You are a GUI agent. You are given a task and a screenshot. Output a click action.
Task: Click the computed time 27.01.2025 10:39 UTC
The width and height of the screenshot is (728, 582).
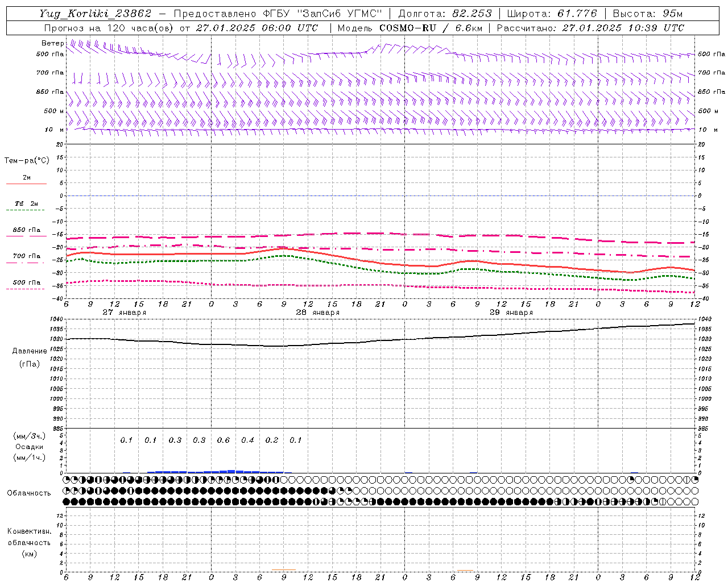pyautogui.click(x=623, y=28)
